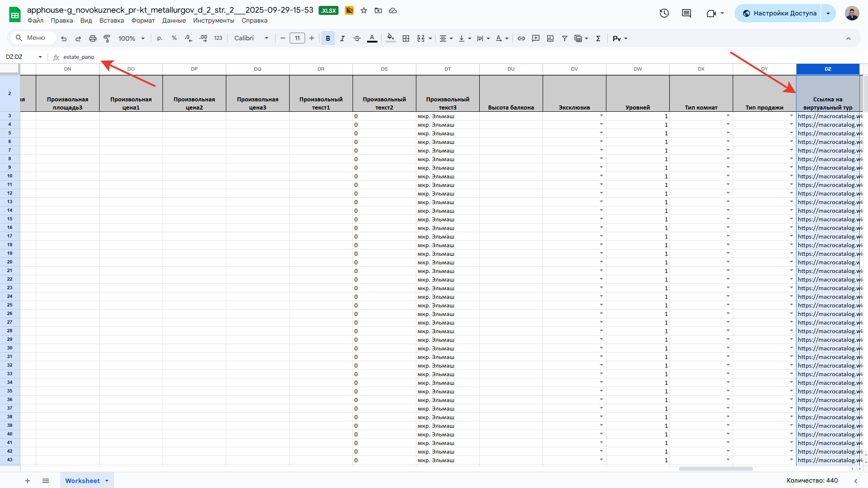Click the Create filter funnel icon

[x=565, y=38]
